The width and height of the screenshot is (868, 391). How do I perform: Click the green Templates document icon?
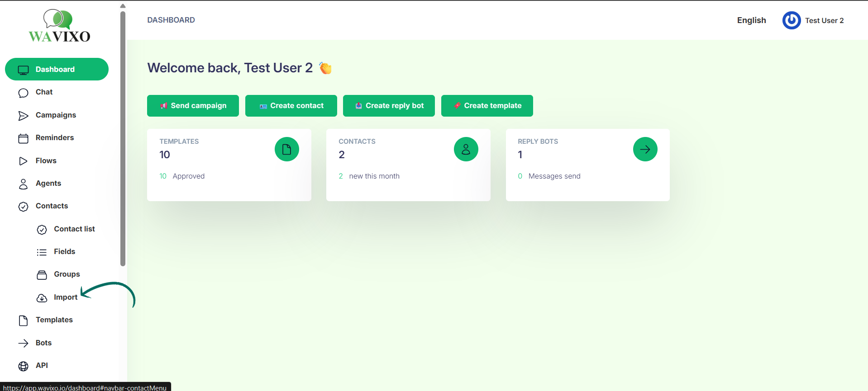click(x=286, y=149)
